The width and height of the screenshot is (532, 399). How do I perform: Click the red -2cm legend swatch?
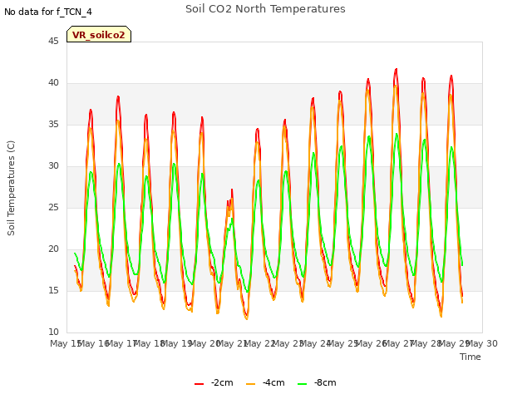pos(199,384)
